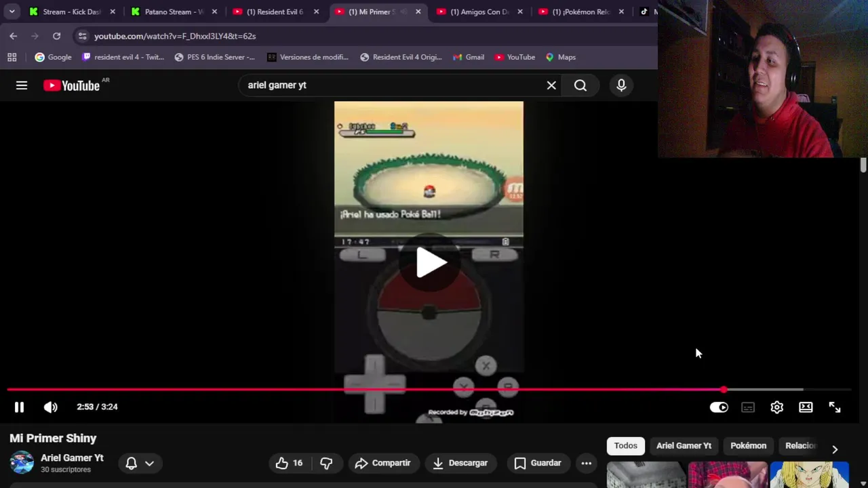Open the Maps bookmark
868x488 pixels.
[x=560, y=57]
